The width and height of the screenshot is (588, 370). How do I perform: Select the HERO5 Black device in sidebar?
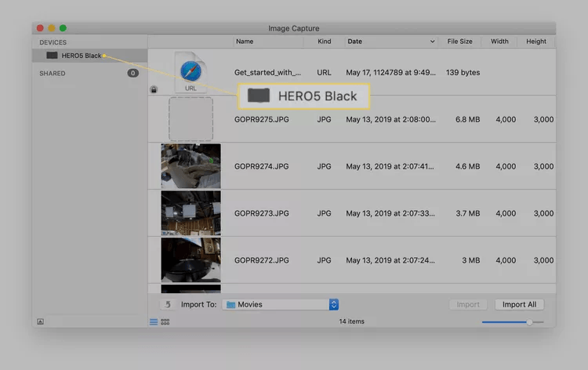pos(89,56)
